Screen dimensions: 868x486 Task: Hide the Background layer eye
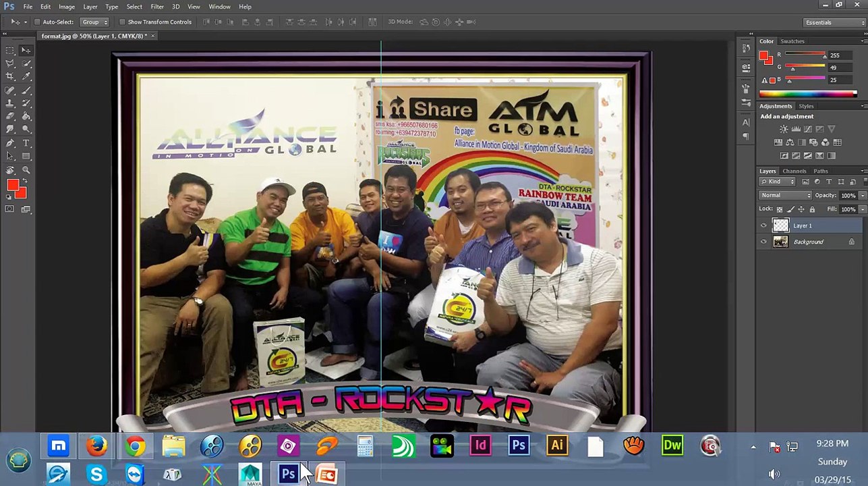tap(763, 242)
